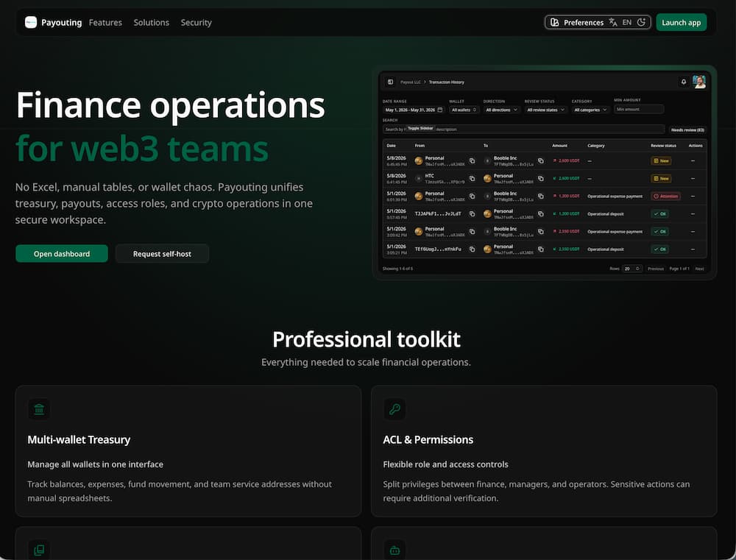Click HTC wallet avatar icon
The height and width of the screenshot is (560, 736).
click(x=418, y=178)
